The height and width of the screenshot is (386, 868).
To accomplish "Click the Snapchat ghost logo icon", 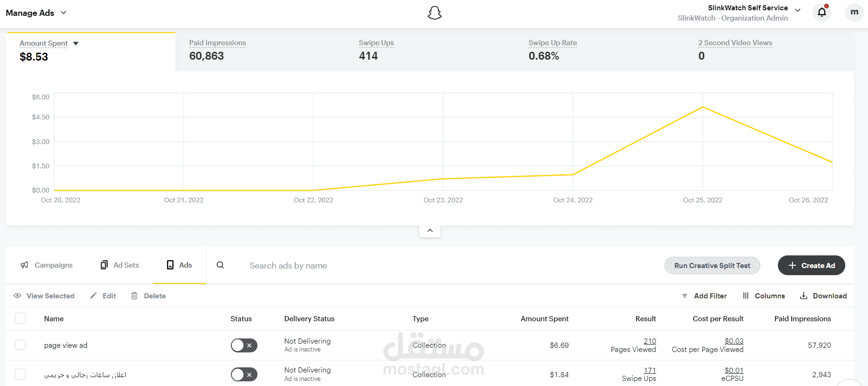I will click(434, 13).
